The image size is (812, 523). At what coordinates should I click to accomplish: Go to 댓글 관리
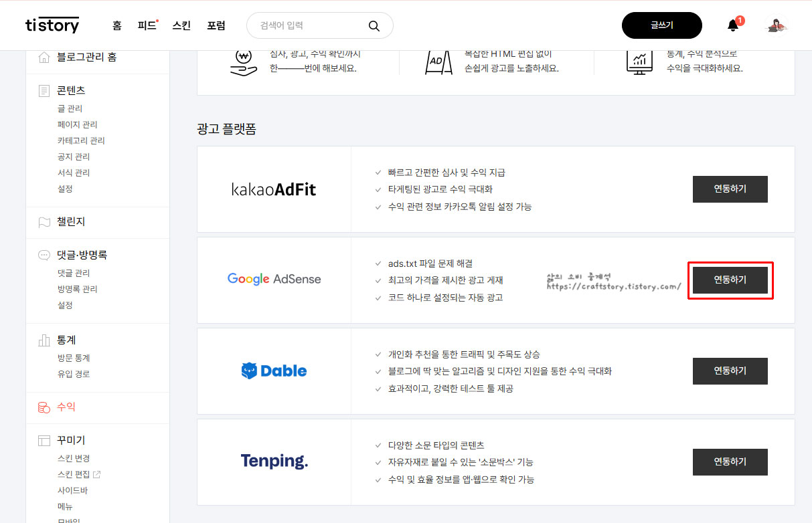click(x=74, y=273)
